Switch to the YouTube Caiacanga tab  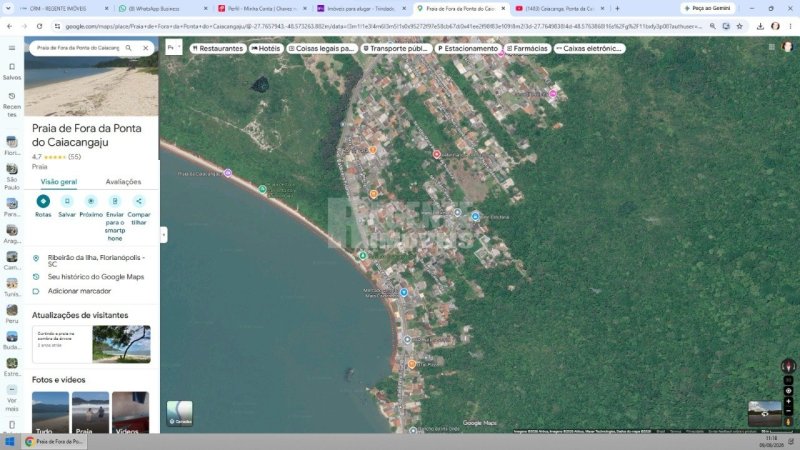560,9
